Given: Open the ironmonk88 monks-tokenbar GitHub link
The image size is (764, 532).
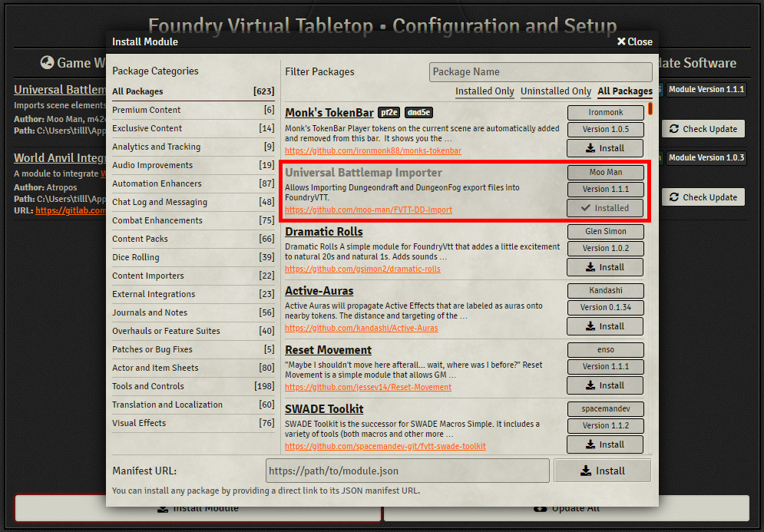Looking at the screenshot, I should 373,151.
